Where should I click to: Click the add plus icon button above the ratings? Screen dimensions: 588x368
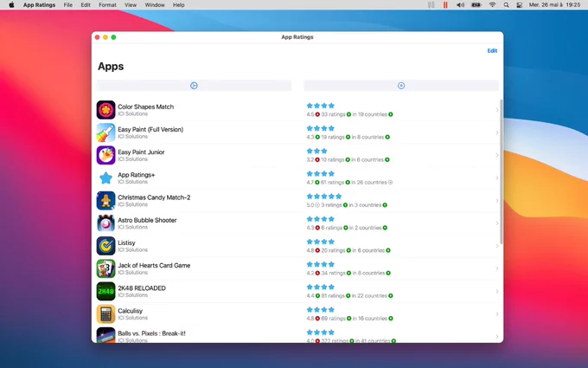point(401,86)
